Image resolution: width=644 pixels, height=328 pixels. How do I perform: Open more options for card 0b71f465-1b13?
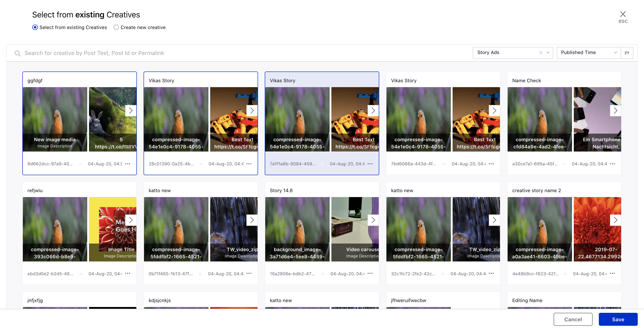[x=249, y=273]
